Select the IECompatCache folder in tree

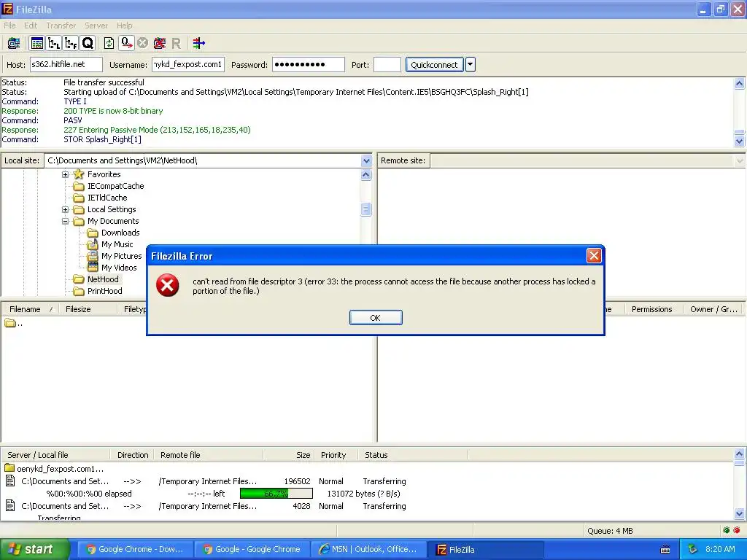pyautogui.click(x=115, y=186)
